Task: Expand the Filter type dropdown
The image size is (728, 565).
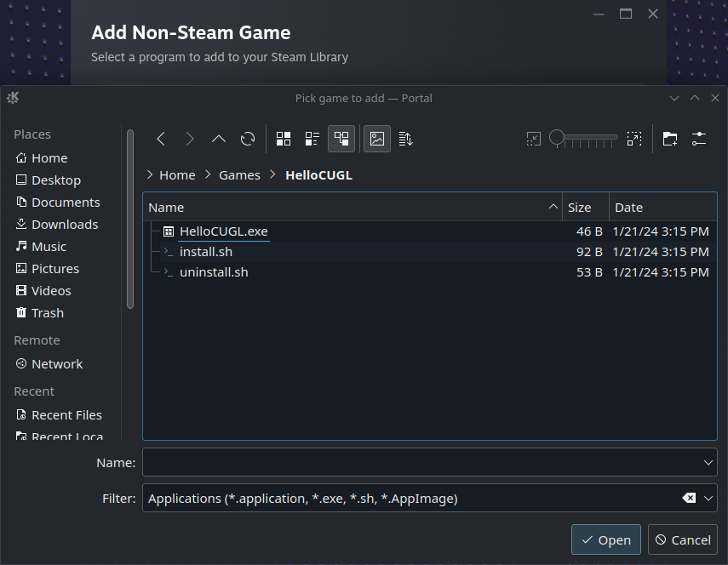Action: 708,499
